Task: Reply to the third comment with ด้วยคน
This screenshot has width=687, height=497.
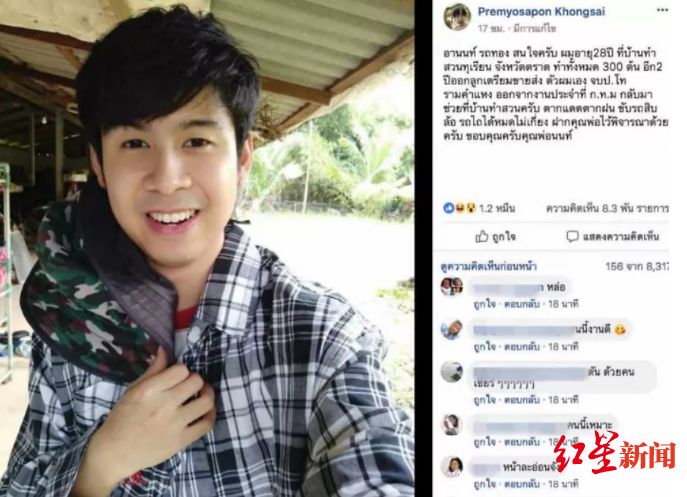Action: [x=521, y=400]
